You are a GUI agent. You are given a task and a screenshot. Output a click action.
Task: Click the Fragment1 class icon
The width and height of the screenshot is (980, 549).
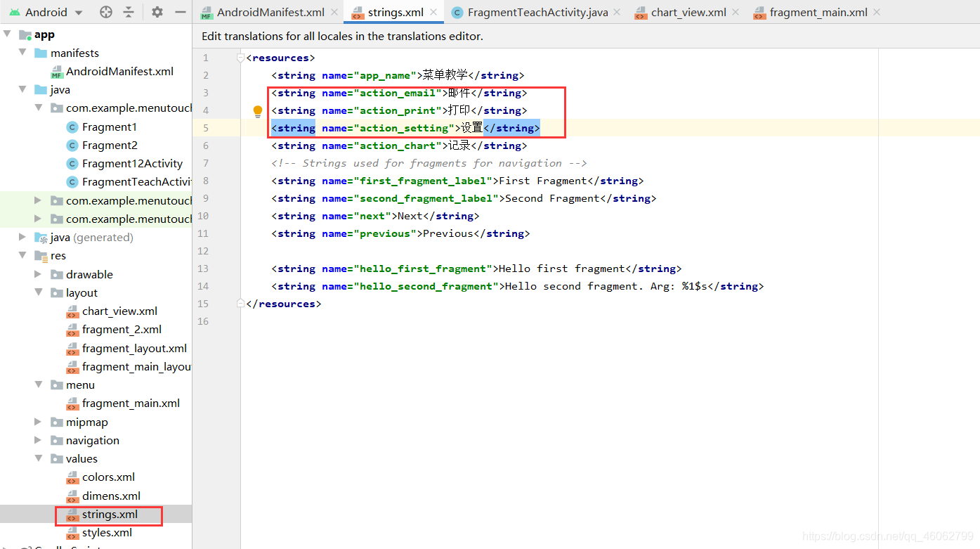[72, 127]
